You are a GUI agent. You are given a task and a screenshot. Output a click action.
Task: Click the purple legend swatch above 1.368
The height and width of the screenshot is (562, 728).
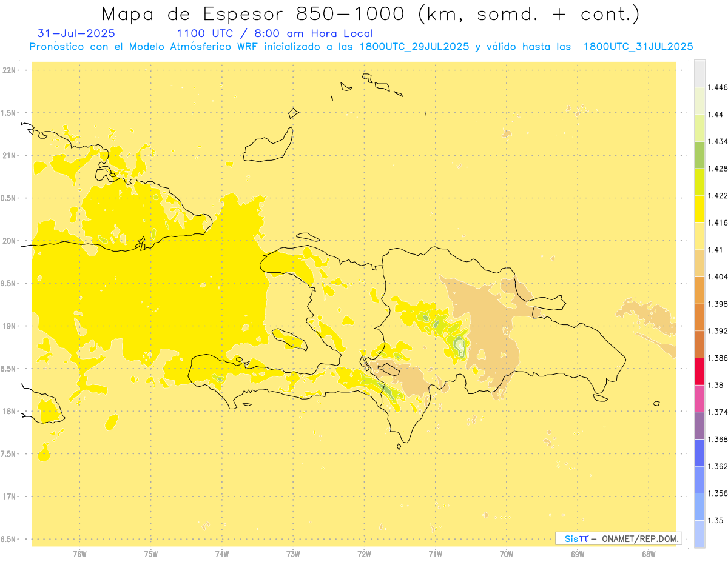[x=699, y=425]
